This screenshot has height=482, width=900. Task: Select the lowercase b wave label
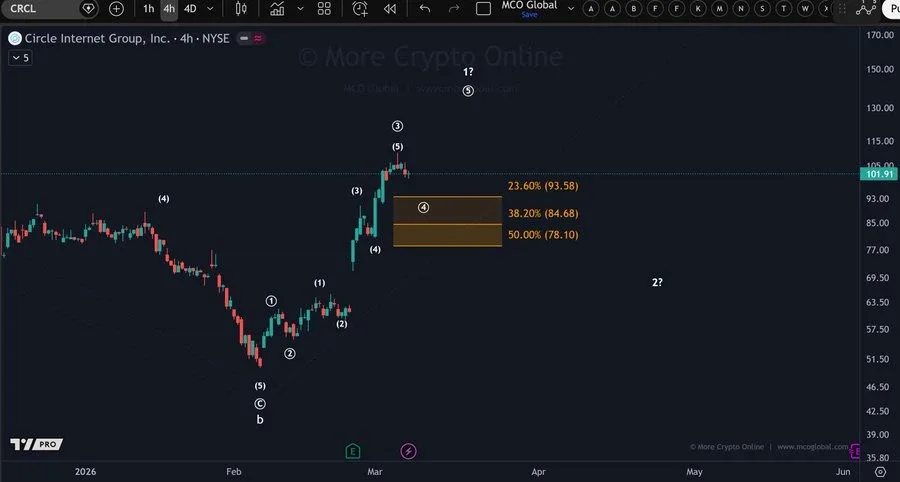pos(260,420)
